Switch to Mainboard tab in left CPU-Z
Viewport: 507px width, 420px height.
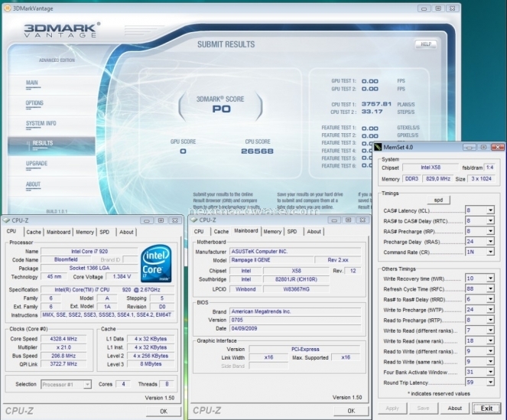tap(59, 232)
